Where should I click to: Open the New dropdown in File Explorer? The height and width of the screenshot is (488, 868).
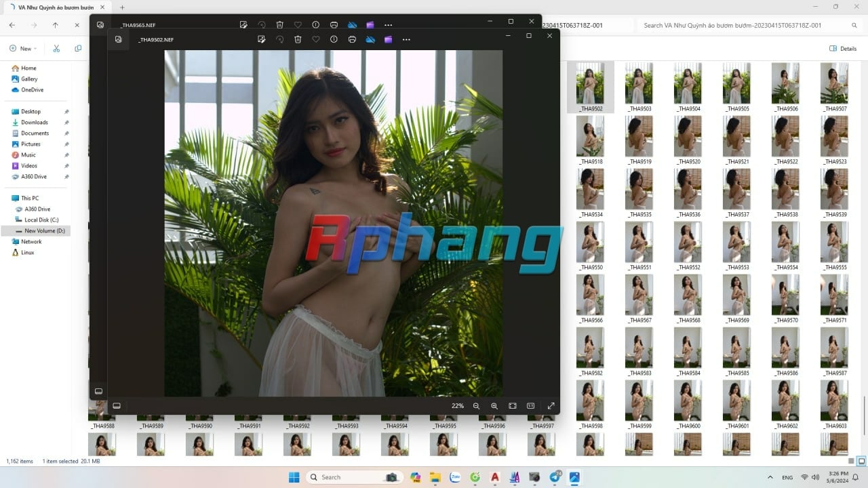point(23,49)
